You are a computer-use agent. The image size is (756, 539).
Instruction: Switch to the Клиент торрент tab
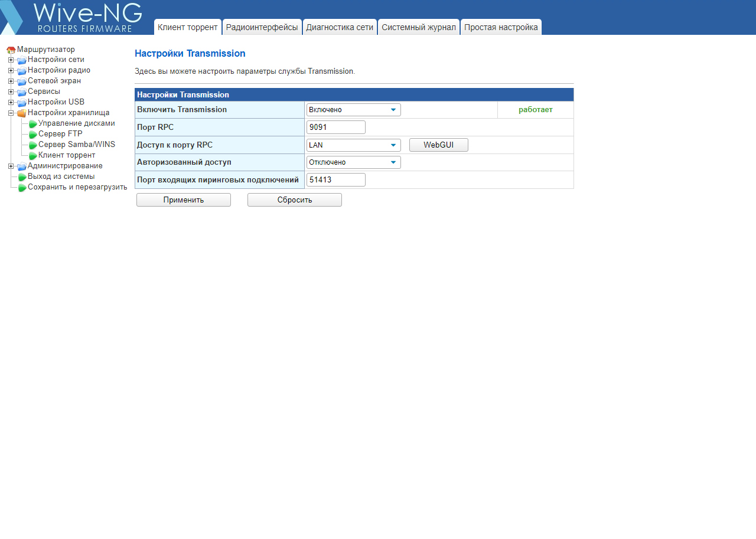(x=188, y=27)
